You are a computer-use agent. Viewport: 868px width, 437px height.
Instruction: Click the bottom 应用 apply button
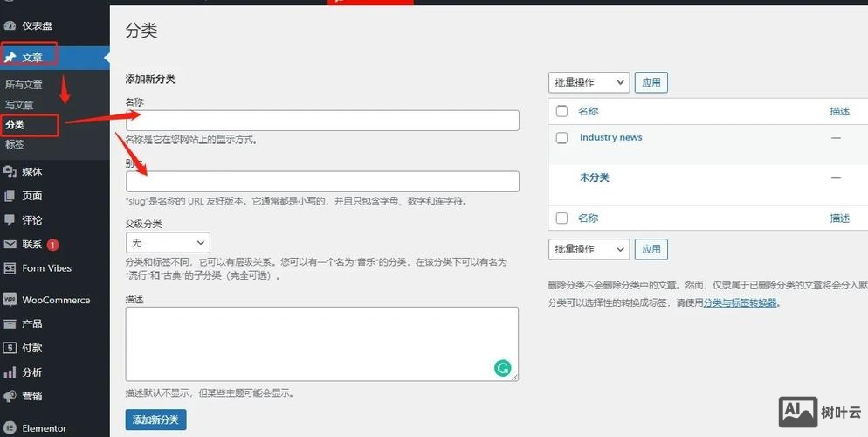point(651,249)
